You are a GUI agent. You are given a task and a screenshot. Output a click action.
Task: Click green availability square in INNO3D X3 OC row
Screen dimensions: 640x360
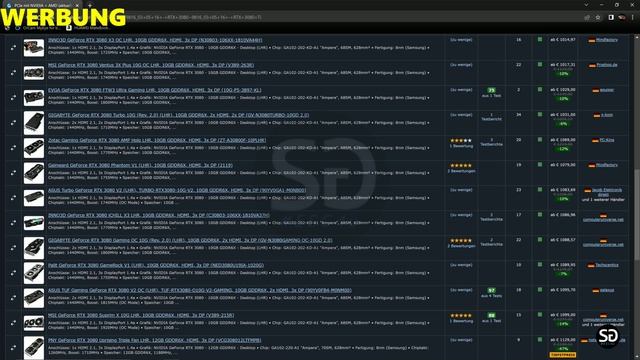[540, 40]
